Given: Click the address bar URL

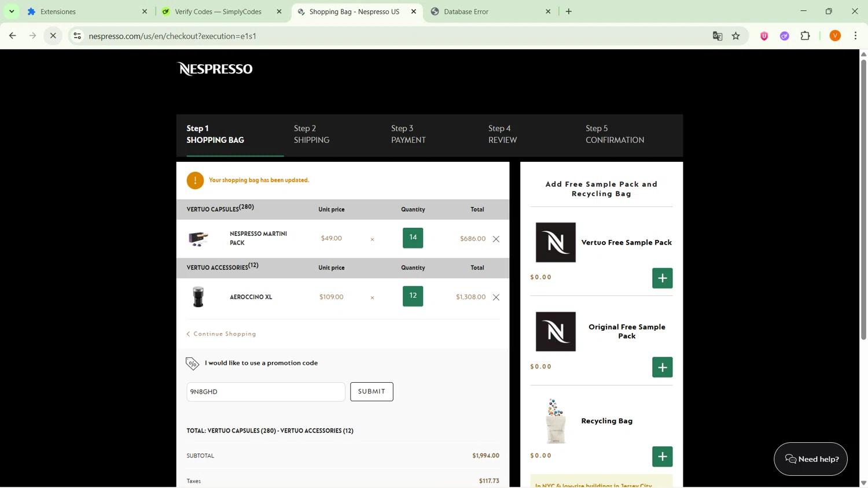Looking at the screenshot, I should pos(172,36).
